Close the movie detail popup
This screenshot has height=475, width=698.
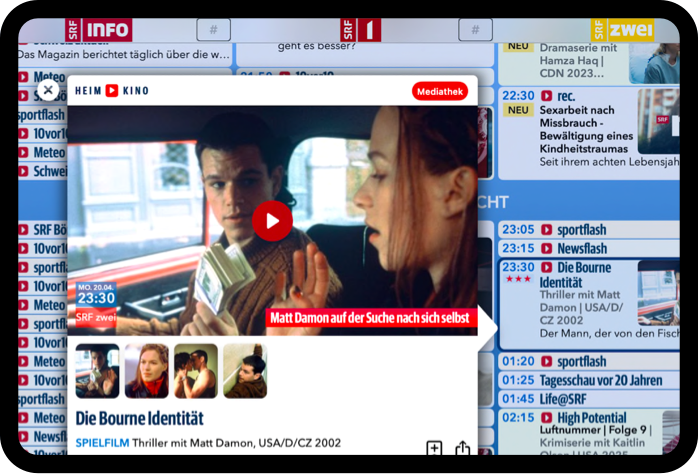[x=47, y=90]
